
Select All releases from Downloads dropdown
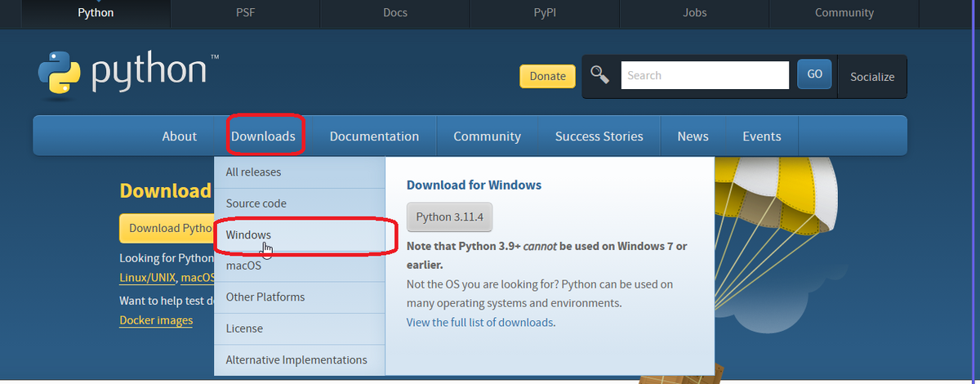(299, 172)
